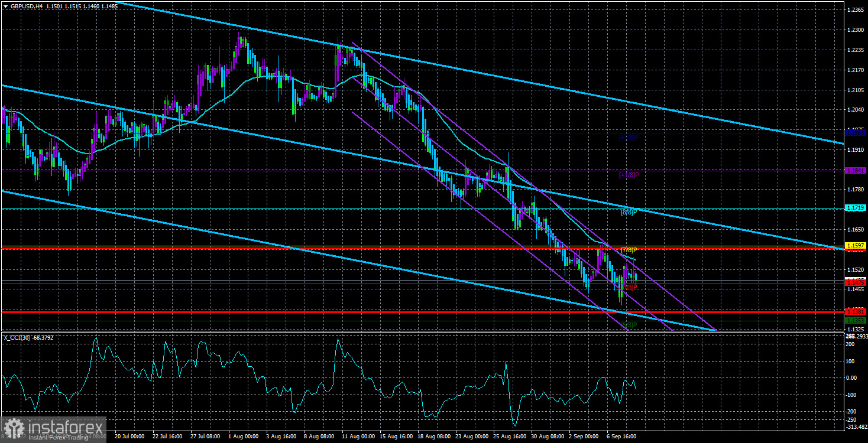The width and height of the screenshot is (868, 443).
Task: Click the 20 Jul 00:00 date label
Action: pyautogui.click(x=129, y=437)
